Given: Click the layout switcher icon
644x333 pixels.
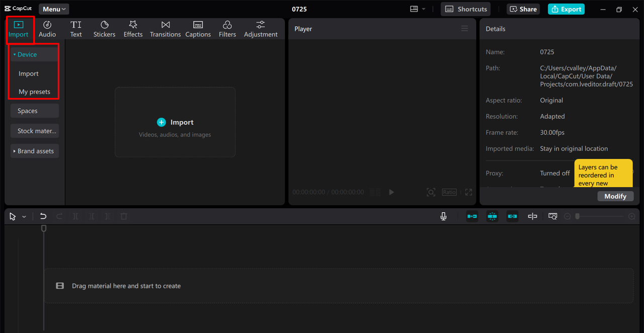Looking at the screenshot, I should pyautogui.click(x=414, y=9).
